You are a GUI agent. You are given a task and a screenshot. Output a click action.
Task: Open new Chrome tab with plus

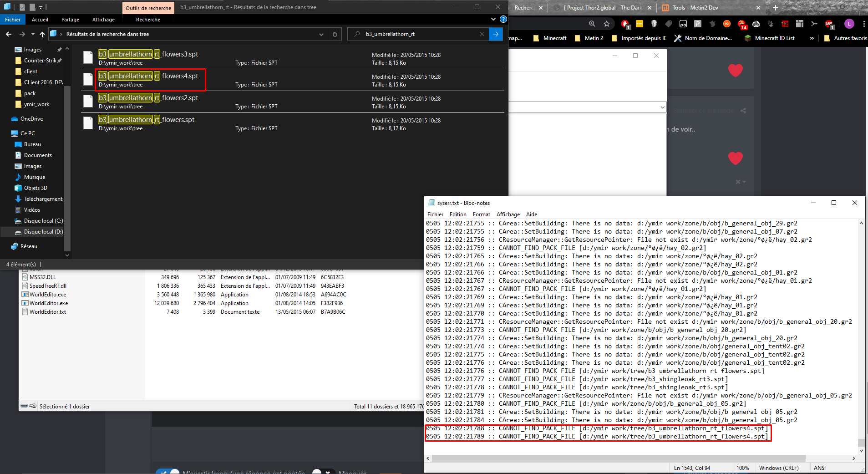(x=776, y=8)
